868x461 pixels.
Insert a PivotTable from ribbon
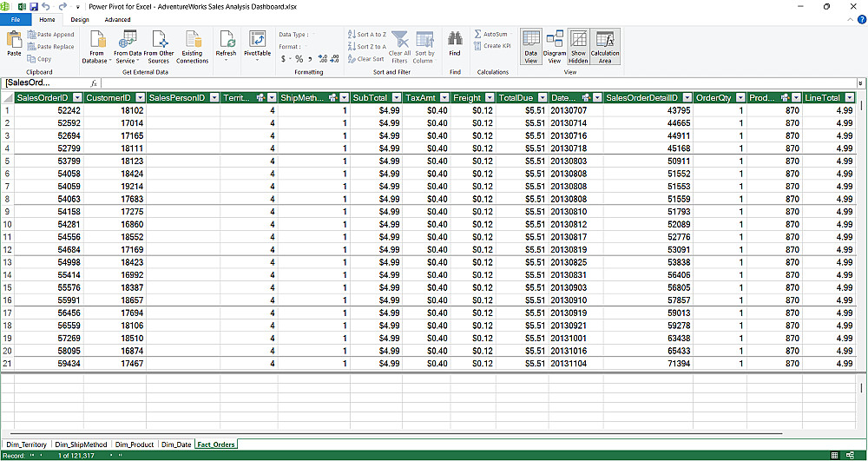coord(258,47)
